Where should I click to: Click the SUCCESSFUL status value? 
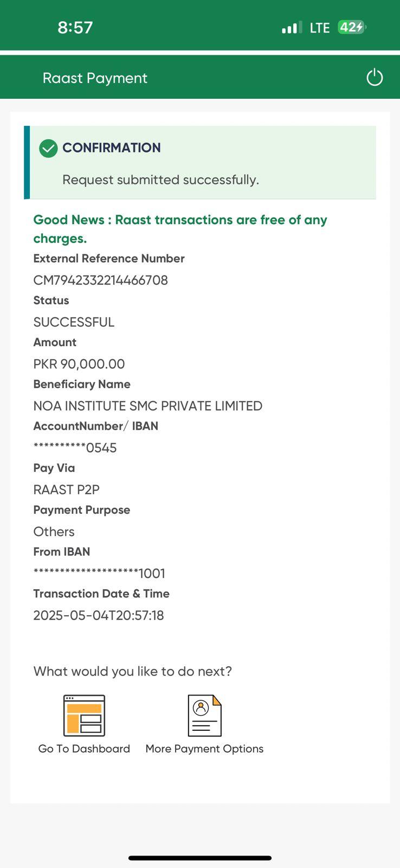point(74,322)
